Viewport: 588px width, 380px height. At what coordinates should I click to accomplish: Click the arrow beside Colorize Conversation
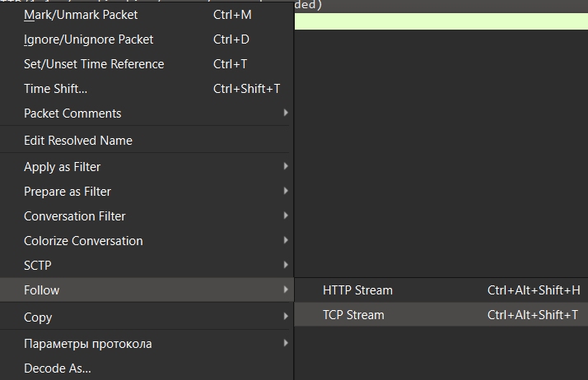[x=286, y=241]
